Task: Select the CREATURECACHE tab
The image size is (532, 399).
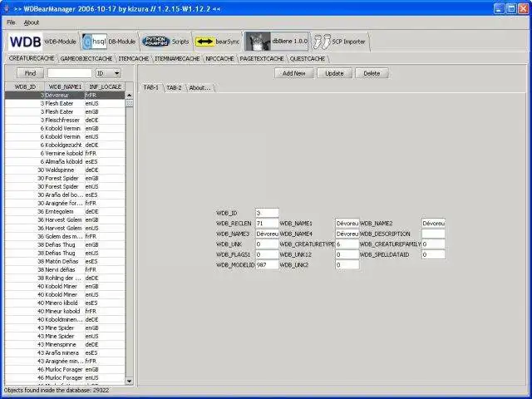Action: (32, 58)
